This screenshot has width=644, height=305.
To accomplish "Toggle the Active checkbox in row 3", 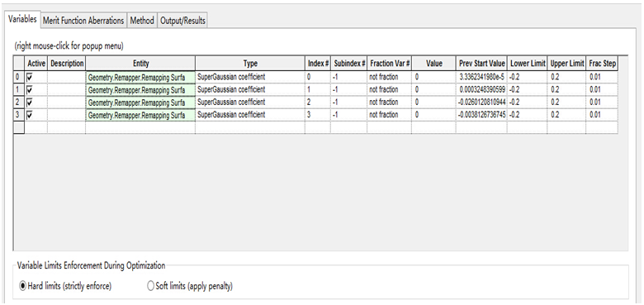I will [x=29, y=115].
